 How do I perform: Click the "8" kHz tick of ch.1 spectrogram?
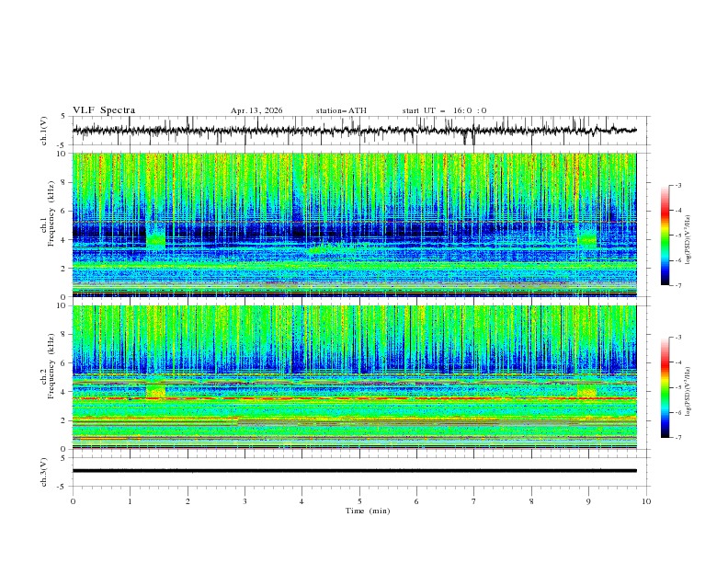click(x=65, y=182)
